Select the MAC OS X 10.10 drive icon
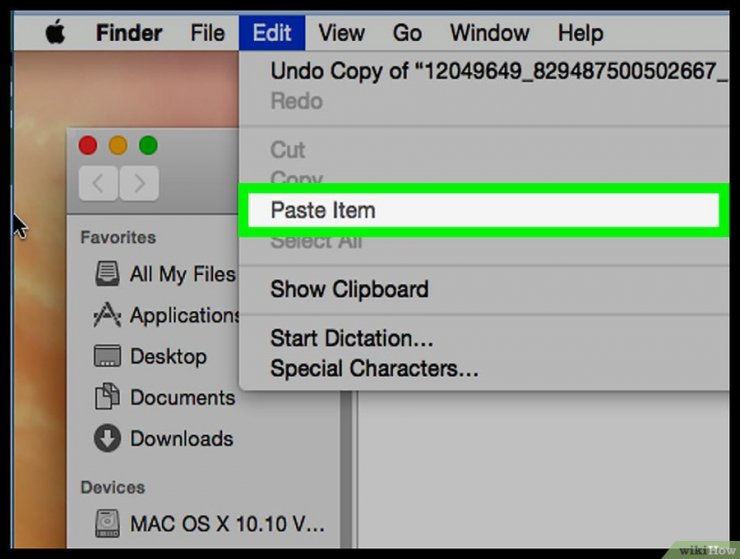The image size is (740, 559). point(107,523)
